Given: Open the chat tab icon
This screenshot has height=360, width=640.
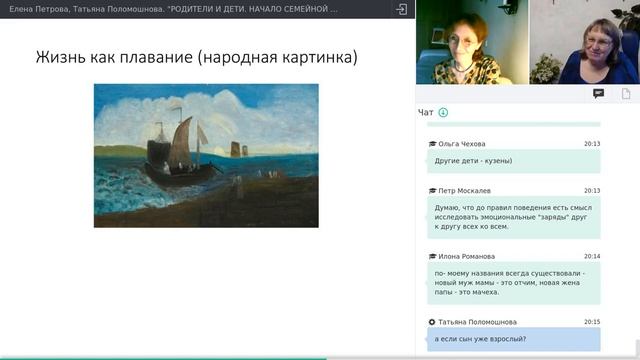Looking at the screenshot, I should 598,94.
